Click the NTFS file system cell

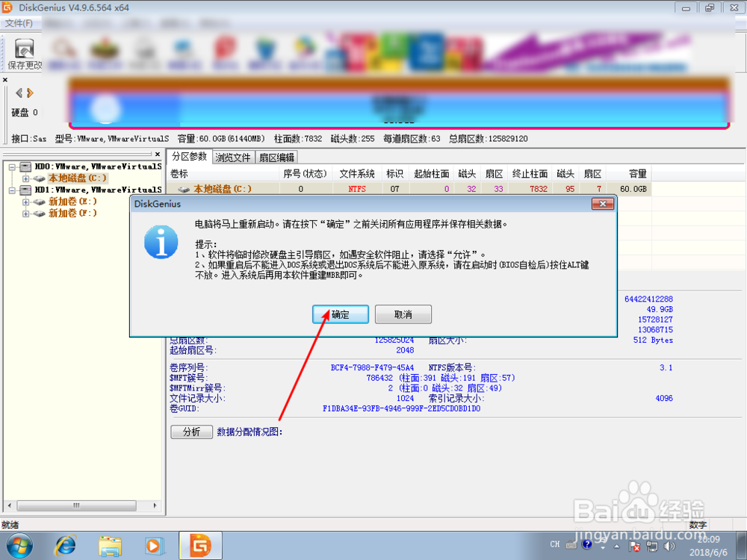357,189
